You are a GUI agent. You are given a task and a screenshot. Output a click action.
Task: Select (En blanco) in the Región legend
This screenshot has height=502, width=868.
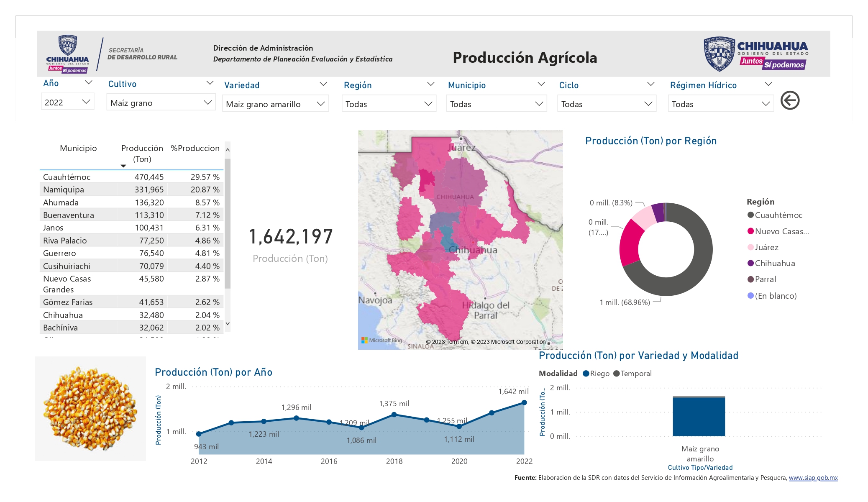[x=772, y=296]
